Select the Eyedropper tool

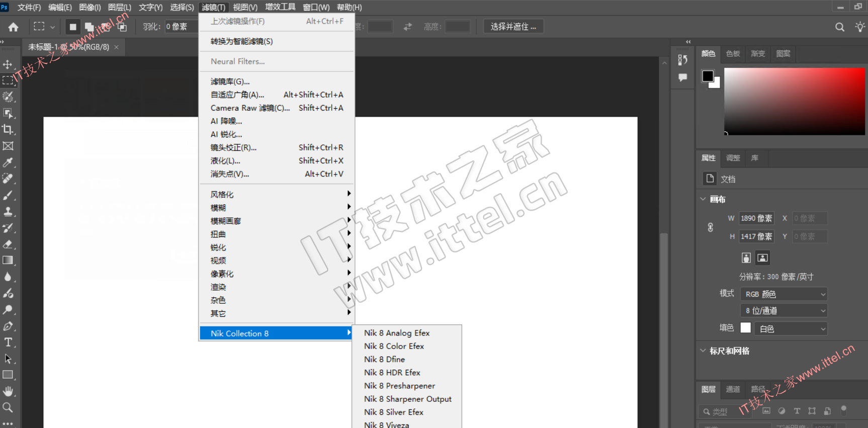click(x=8, y=162)
